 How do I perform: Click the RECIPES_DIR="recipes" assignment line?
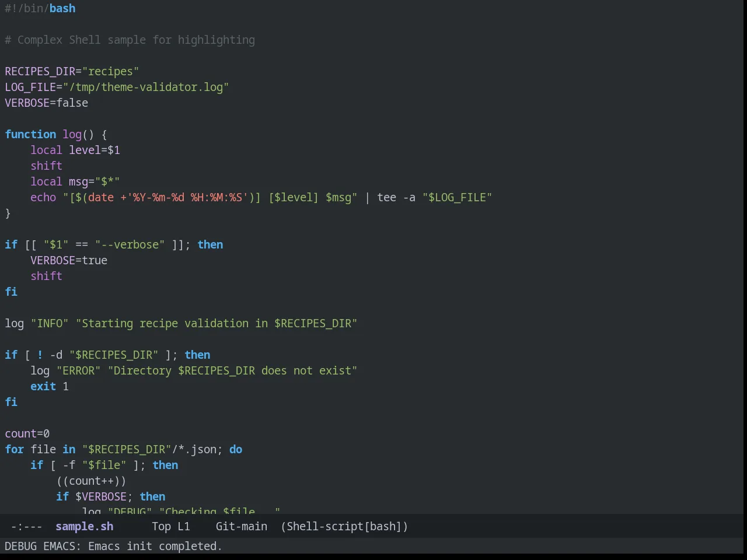click(x=72, y=71)
